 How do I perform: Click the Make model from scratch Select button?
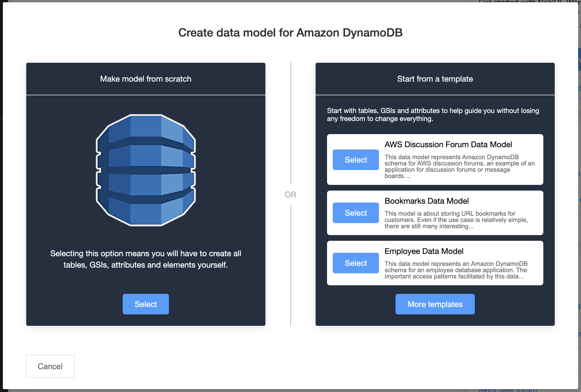click(x=146, y=303)
